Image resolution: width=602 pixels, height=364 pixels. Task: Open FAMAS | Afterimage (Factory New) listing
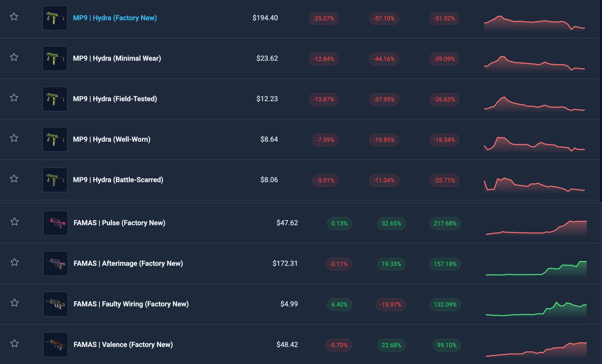pyautogui.click(x=128, y=264)
